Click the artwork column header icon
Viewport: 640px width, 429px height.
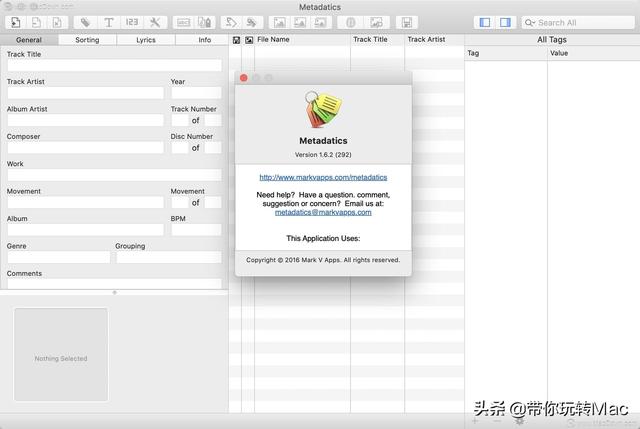click(x=249, y=40)
